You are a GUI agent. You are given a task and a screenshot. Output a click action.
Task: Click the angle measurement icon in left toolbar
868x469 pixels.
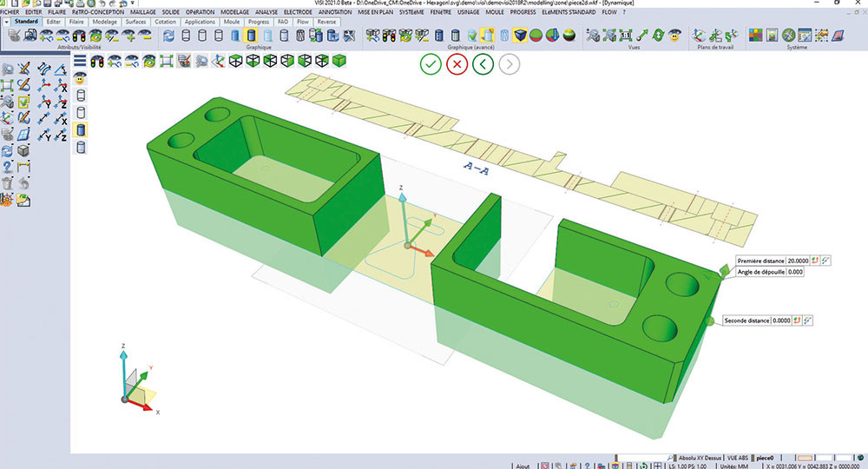[x=61, y=69]
